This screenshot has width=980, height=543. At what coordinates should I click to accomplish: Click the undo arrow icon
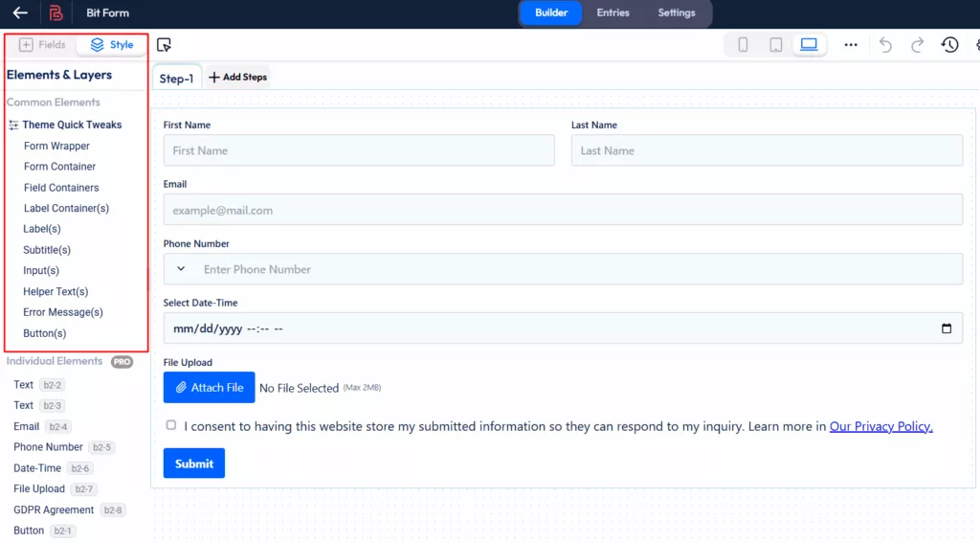pos(885,45)
